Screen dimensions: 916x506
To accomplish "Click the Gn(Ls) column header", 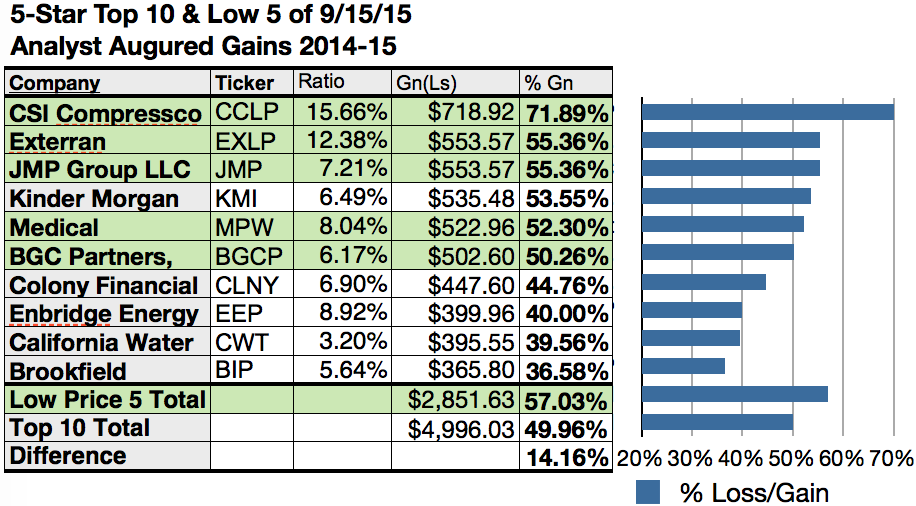I will point(423,83).
